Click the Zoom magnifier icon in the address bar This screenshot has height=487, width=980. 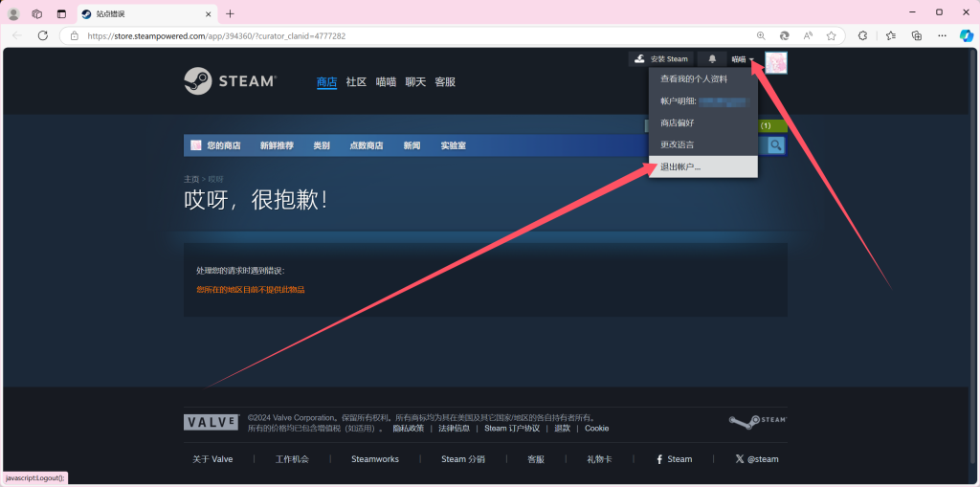[x=761, y=35]
